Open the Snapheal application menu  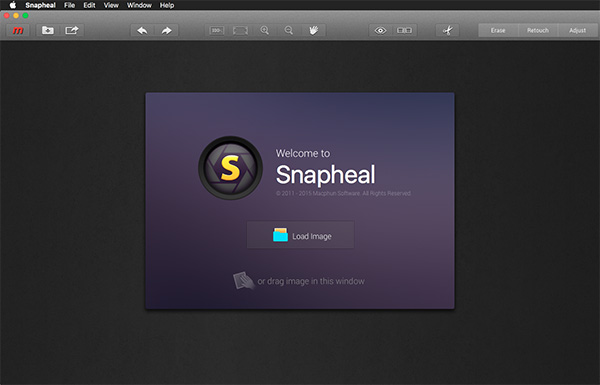pos(41,5)
